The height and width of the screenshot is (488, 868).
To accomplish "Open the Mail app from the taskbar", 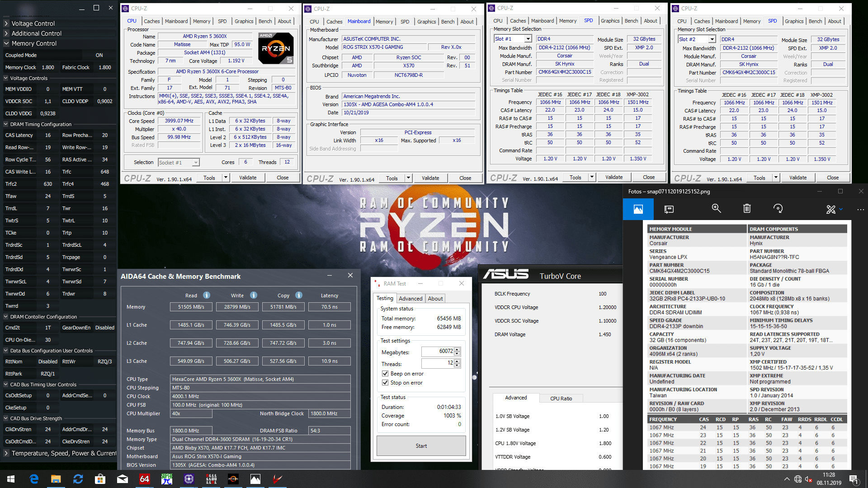I will 122,479.
